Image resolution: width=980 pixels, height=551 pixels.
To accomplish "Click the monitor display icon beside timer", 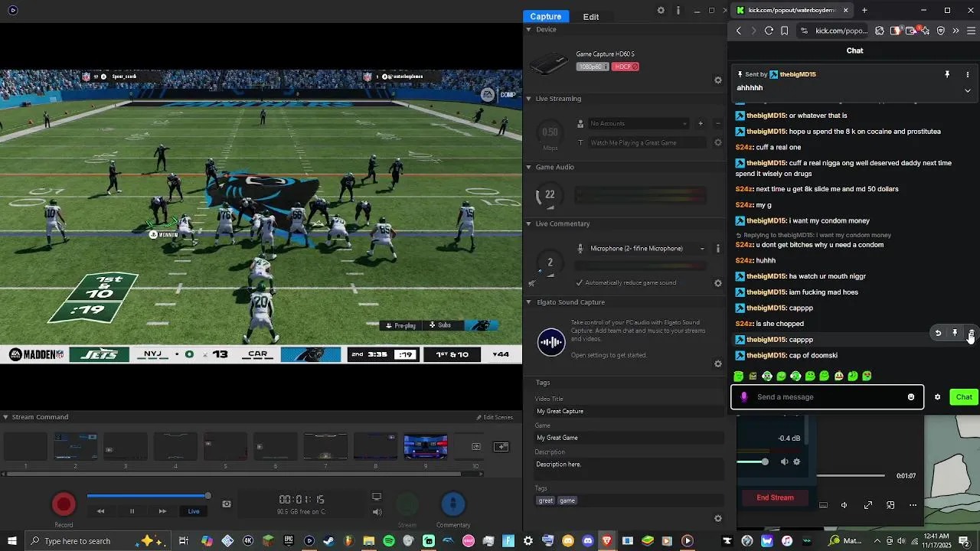I will tap(377, 497).
